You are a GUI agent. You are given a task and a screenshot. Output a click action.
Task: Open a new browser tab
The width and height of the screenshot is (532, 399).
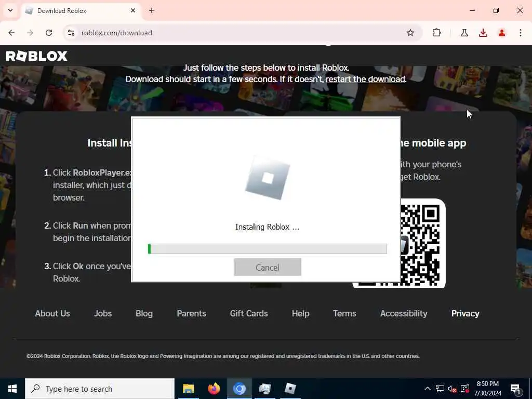point(151,10)
